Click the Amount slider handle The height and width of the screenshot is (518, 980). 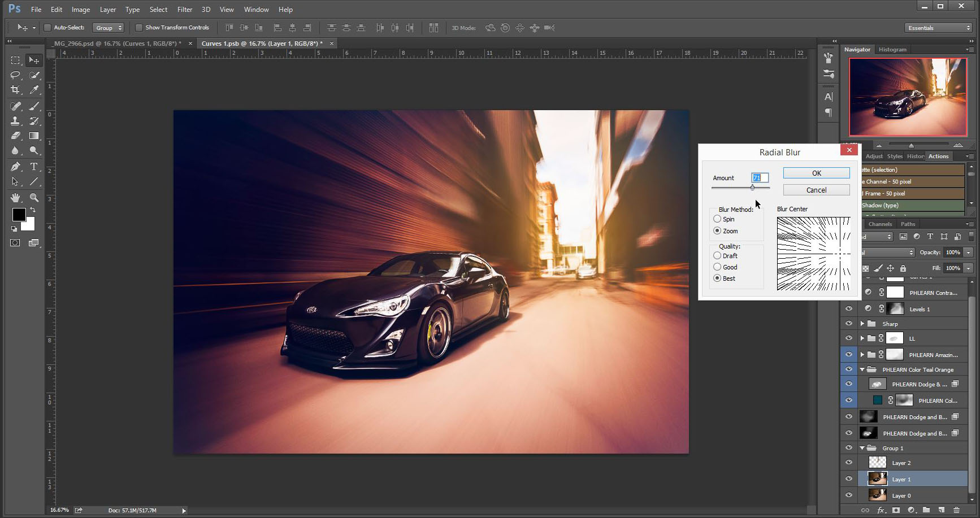(x=752, y=188)
